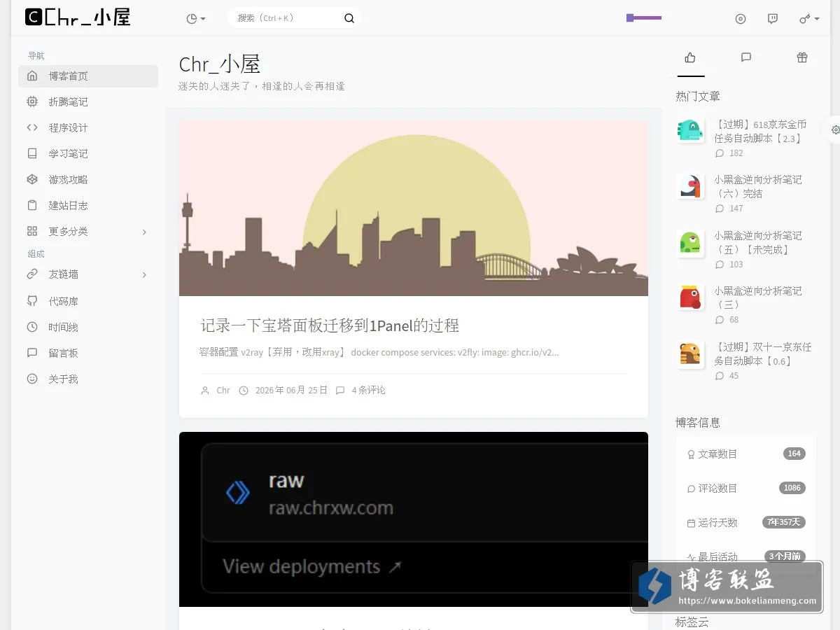Click the grid icon beside 更多分类
Image resolution: width=840 pixels, height=630 pixels.
[32, 231]
